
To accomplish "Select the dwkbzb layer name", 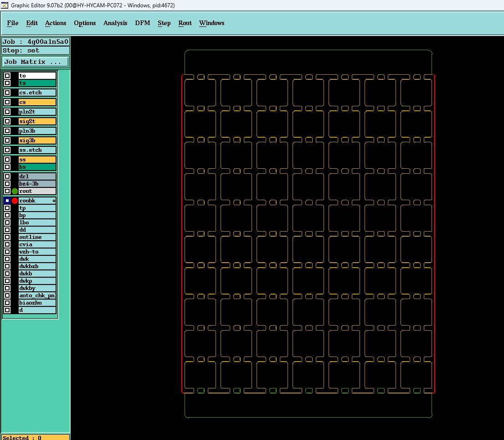I will [37, 267].
